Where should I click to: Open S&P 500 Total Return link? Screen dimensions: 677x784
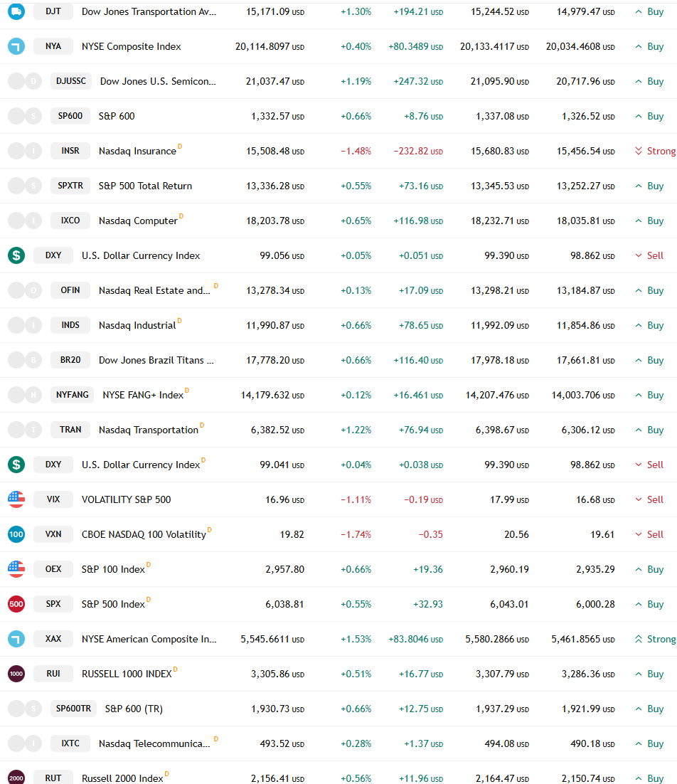[x=145, y=186]
